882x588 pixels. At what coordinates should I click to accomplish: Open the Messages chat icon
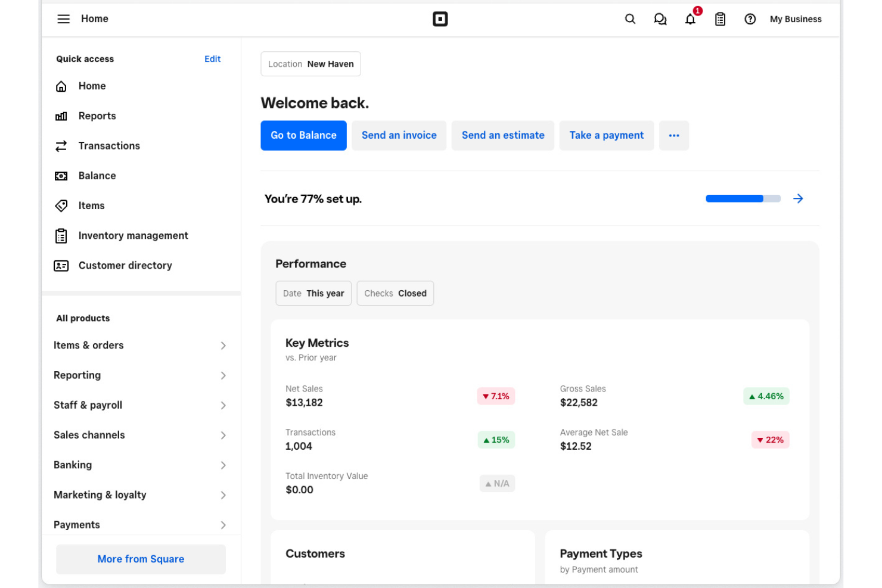point(660,18)
